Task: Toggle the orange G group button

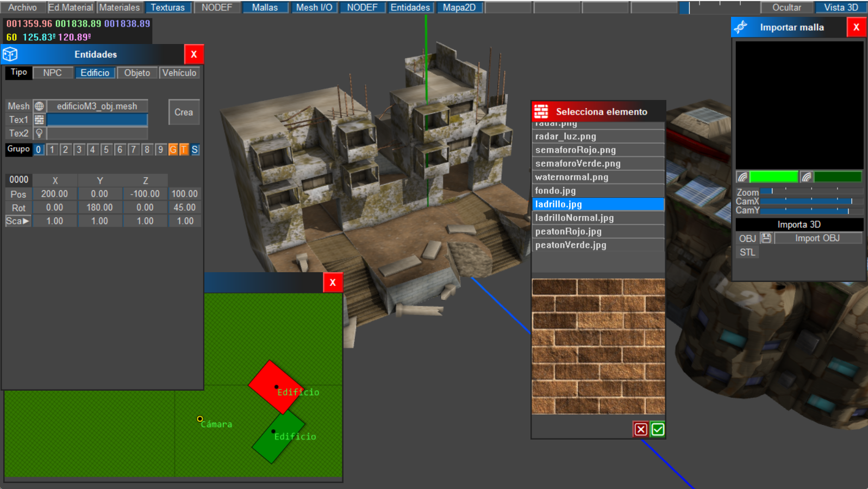Action: pos(173,150)
